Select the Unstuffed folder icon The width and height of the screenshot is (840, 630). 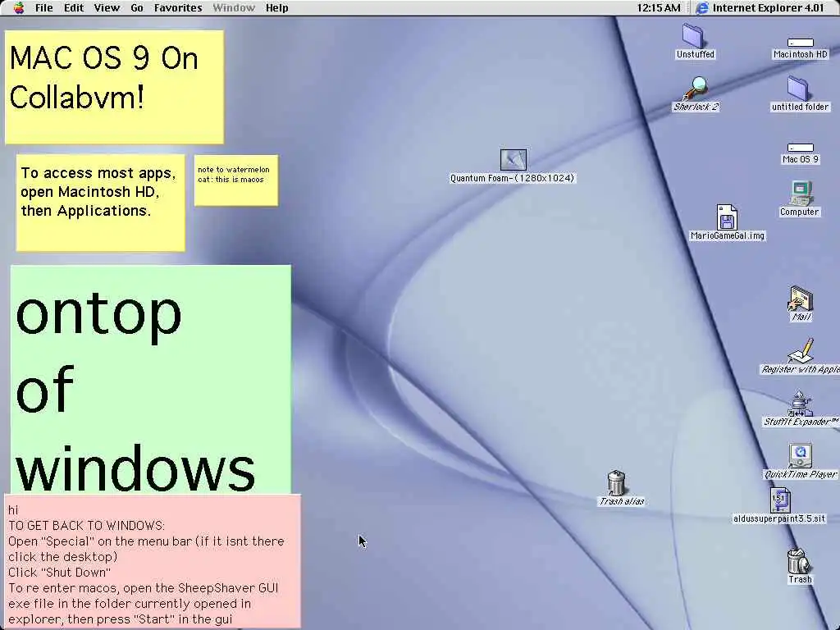[694, 36]
